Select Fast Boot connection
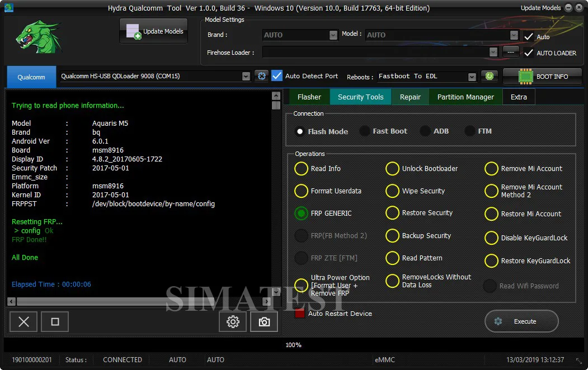 (x=364, y=131)
